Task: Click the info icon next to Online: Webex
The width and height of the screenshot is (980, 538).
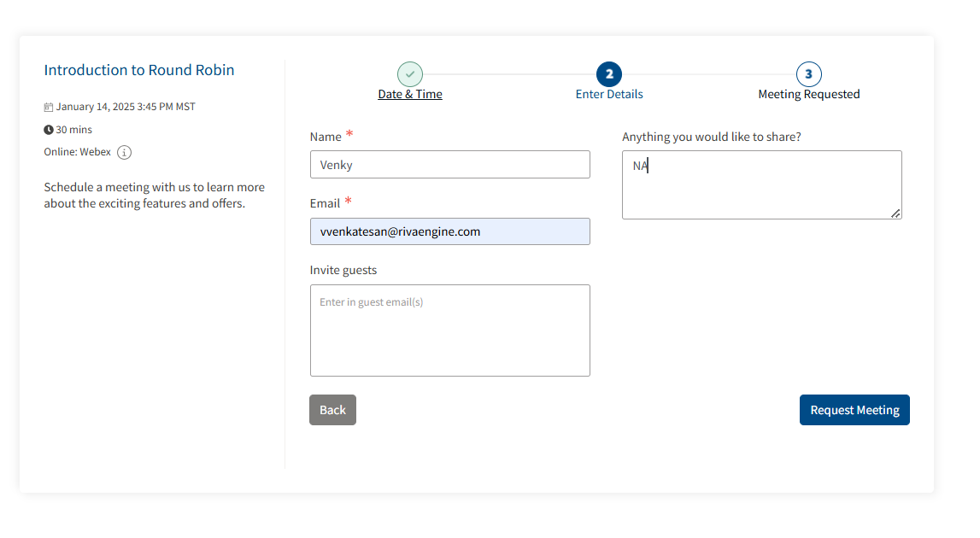Action: (x=124, y=153)
